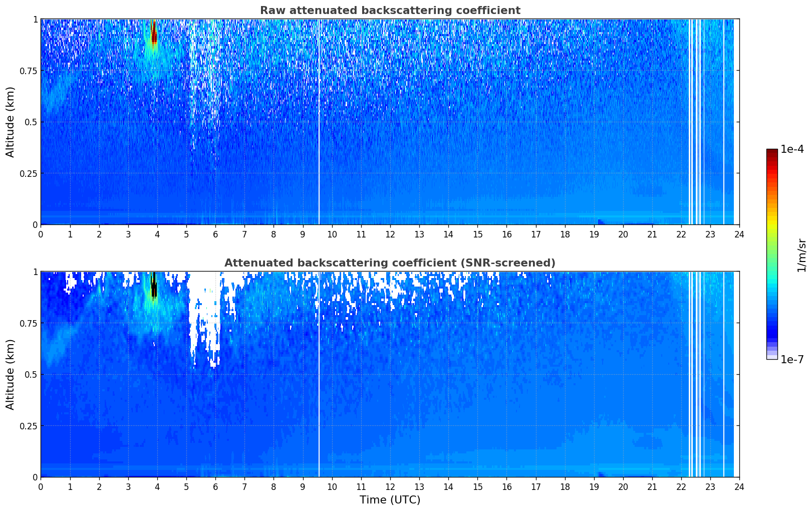The height and width of the screenshot is (511, 812).
Task: Click the 'Time (UTC)' axis label
Action: 390,500
